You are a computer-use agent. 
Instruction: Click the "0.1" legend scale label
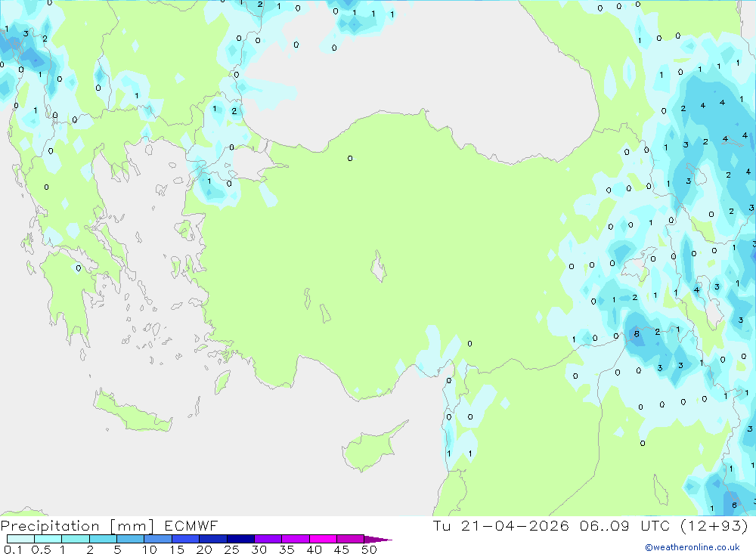pos(13,549)
